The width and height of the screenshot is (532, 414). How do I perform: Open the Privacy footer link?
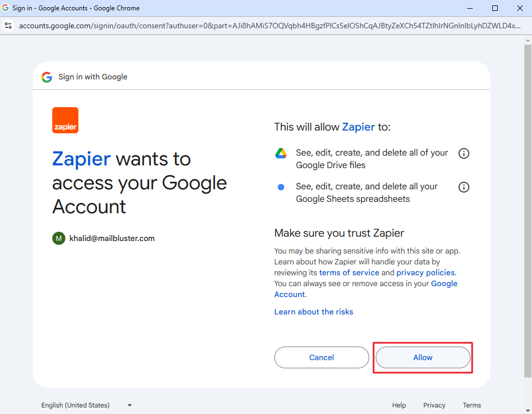434,405
